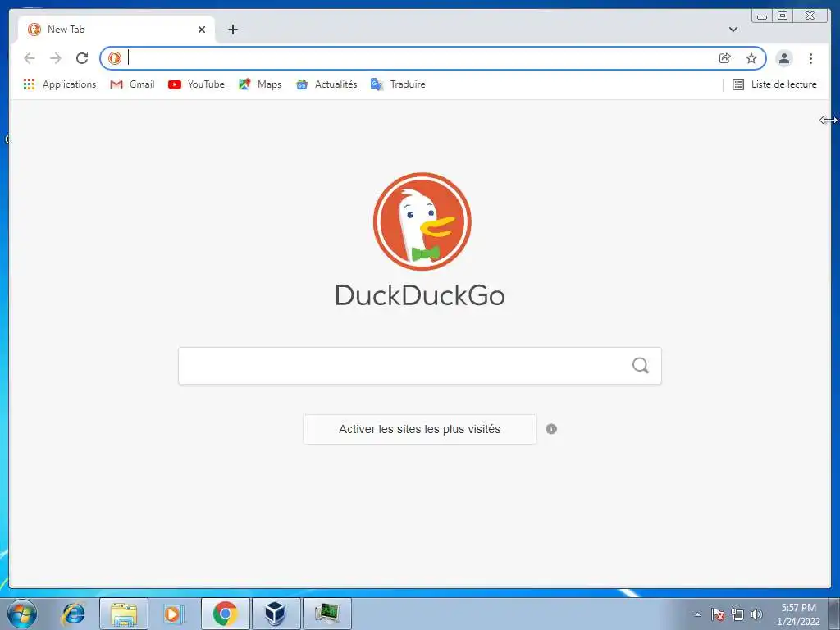Close the New Tab tab
Screen dimensions: 840x630
coord(202,30)
